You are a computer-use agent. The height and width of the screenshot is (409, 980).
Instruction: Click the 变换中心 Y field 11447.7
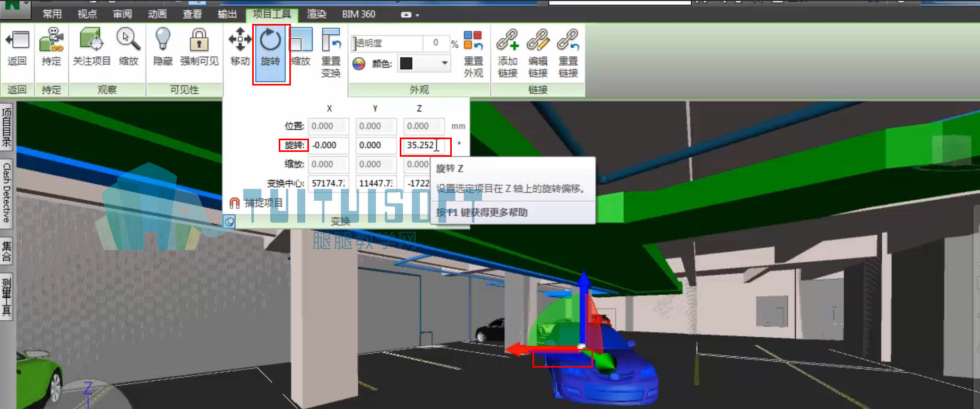(376, 183)
